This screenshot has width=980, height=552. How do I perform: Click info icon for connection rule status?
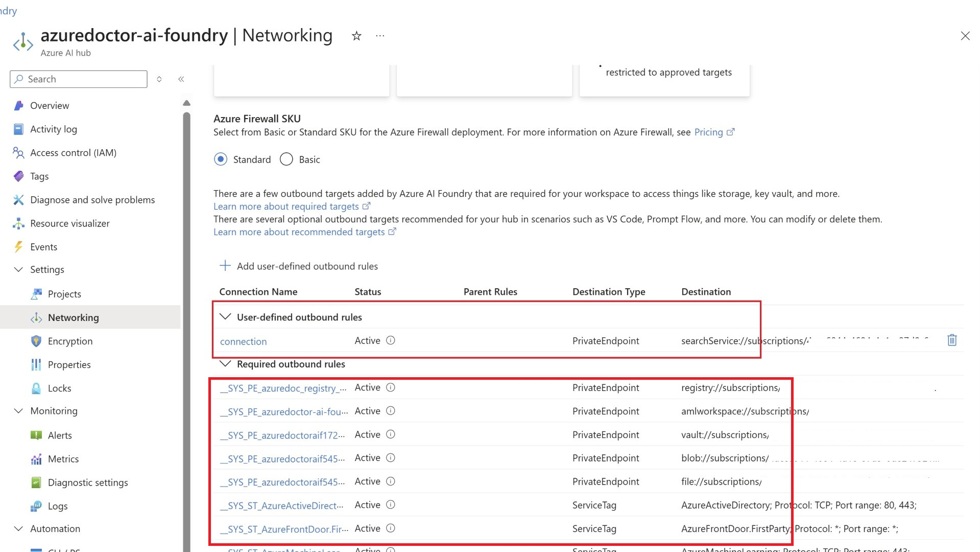(391, 340)
